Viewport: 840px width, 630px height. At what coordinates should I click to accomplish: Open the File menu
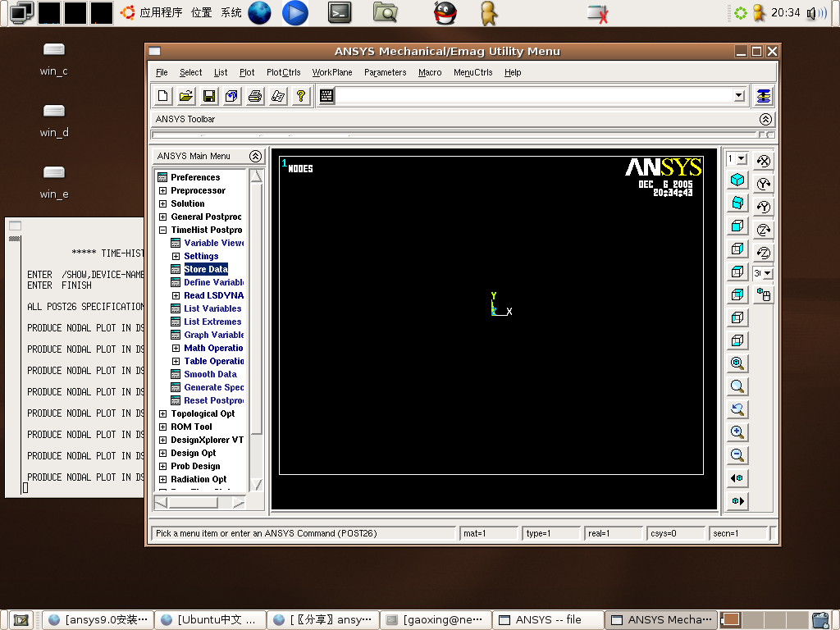pyautogui.click(x=162, y=72)
